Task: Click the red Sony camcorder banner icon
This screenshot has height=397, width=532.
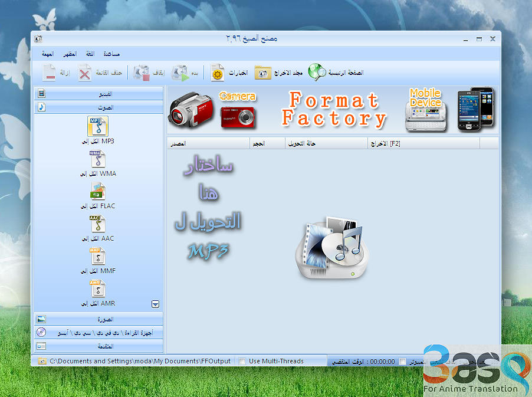Action: pyautogui.click(x=191, y=110)
